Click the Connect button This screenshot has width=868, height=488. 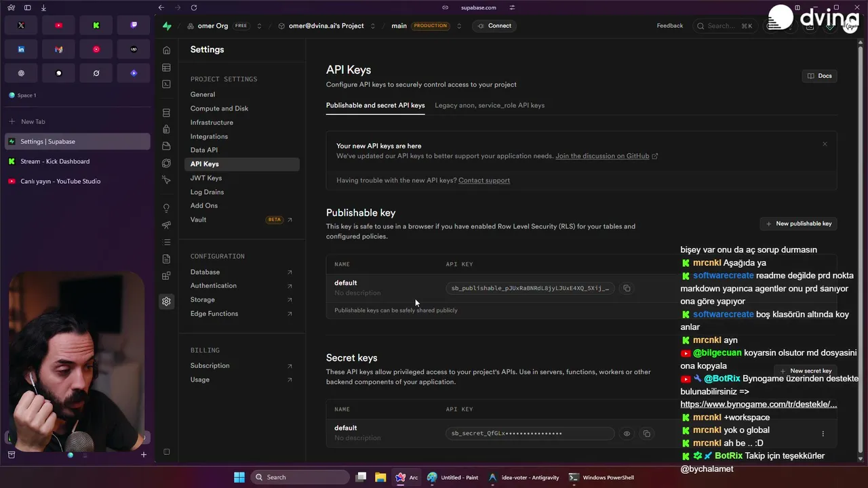(494, 26)
